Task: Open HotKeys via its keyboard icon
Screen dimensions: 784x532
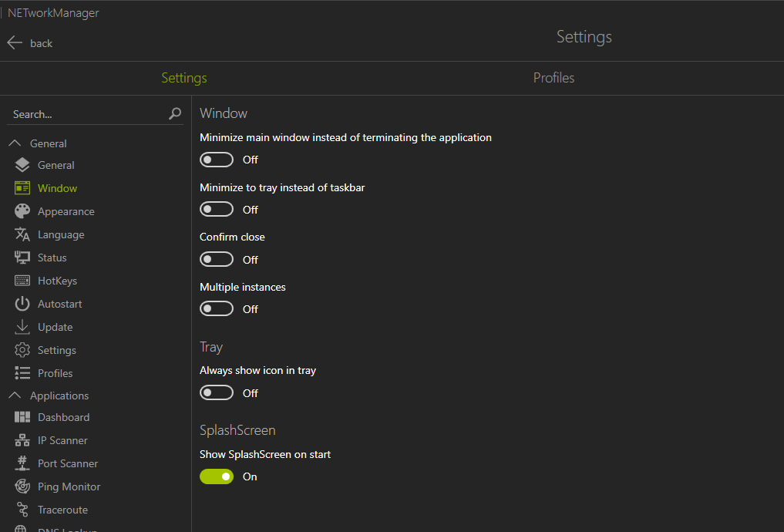Action: pyautogui.click(x=22, y=281)
